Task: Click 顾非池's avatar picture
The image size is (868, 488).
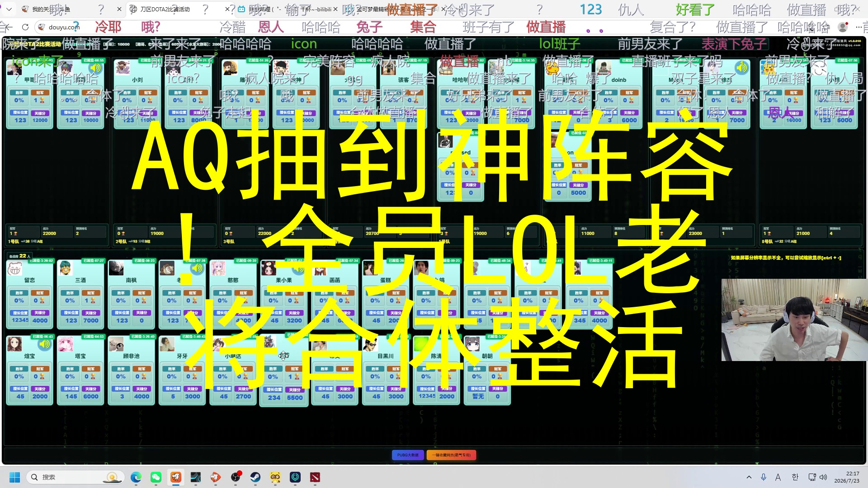Action: pyautogui.click(x=116, y=344)
